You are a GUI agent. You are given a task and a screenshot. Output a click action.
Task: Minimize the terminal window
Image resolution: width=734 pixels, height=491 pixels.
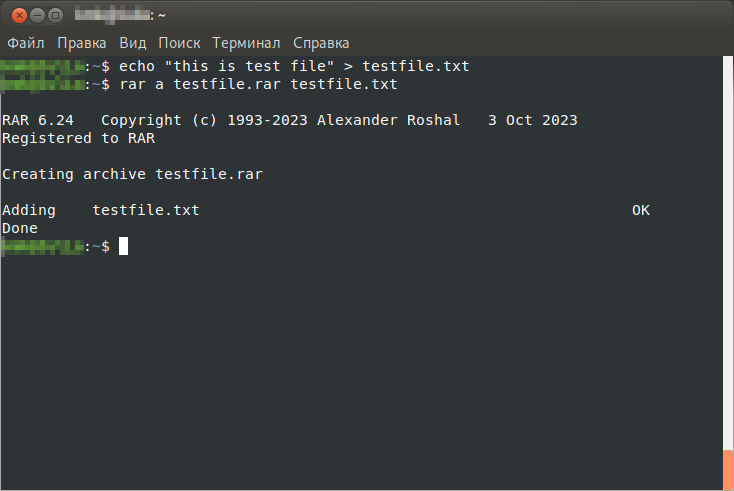pos(37,15)
